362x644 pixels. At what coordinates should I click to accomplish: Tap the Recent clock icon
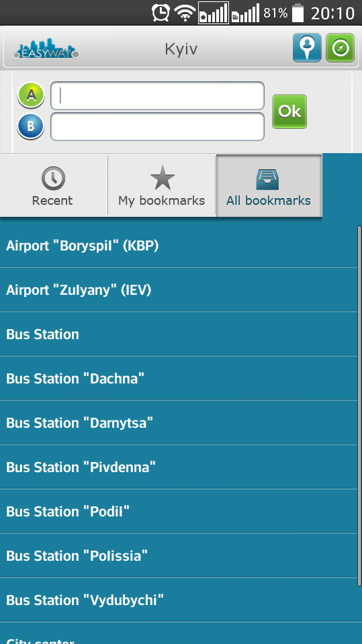[x=53, y=179]
